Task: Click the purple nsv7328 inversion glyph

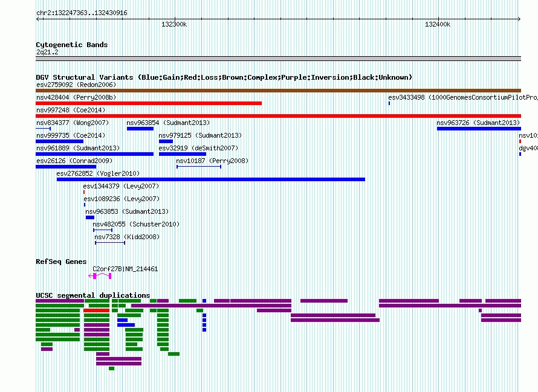Action: pos(110,243)
